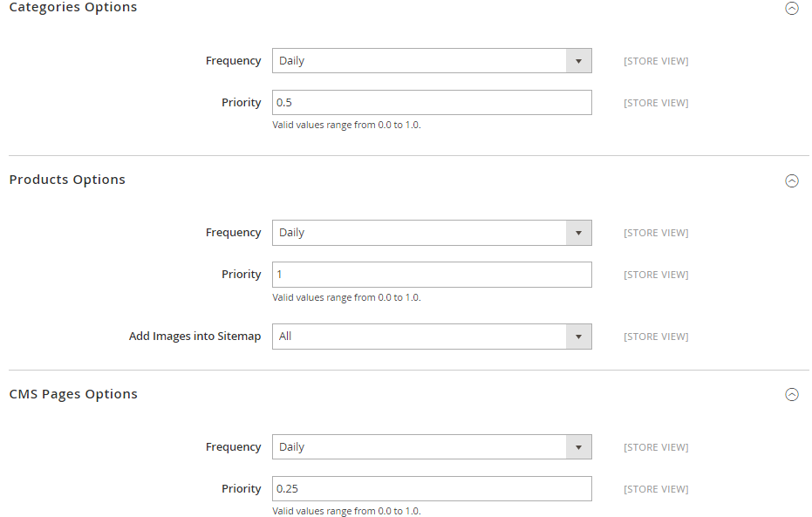The width and height of the screenshot is (812, 517).
Task: Click the Categories Priority field showing 0.5
Action: [432, 103]
